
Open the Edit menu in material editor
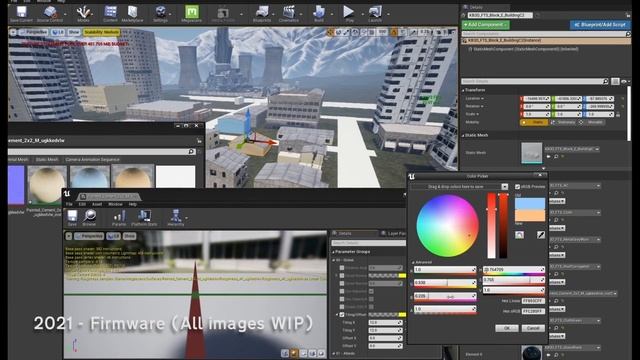[82, 204]
